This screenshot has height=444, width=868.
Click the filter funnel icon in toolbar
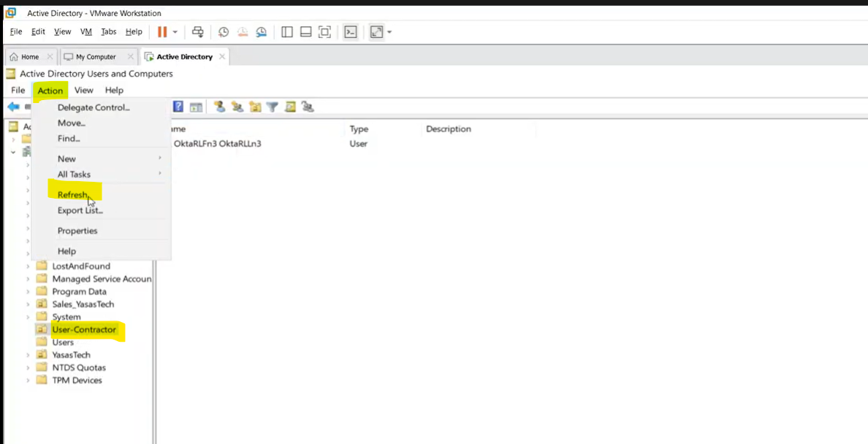pyautogui.click(x=272, y=107)
